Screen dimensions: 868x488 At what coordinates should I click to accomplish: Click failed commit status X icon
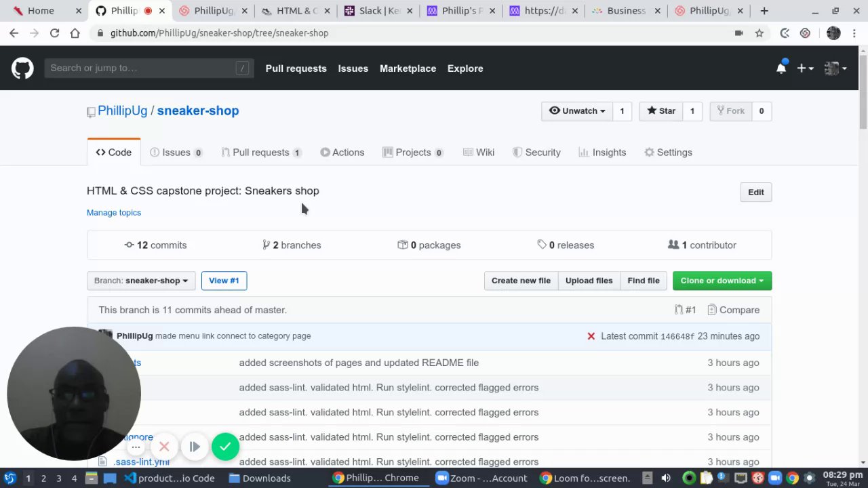click(591, 336)
